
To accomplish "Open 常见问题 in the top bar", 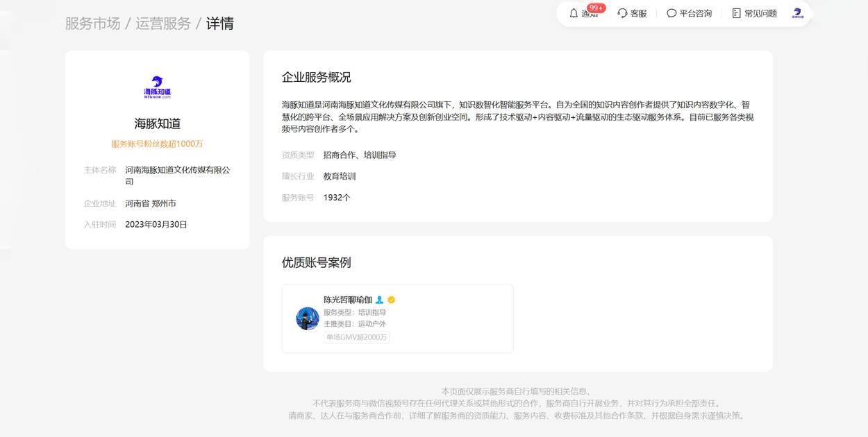I will [x=761, y=13].
